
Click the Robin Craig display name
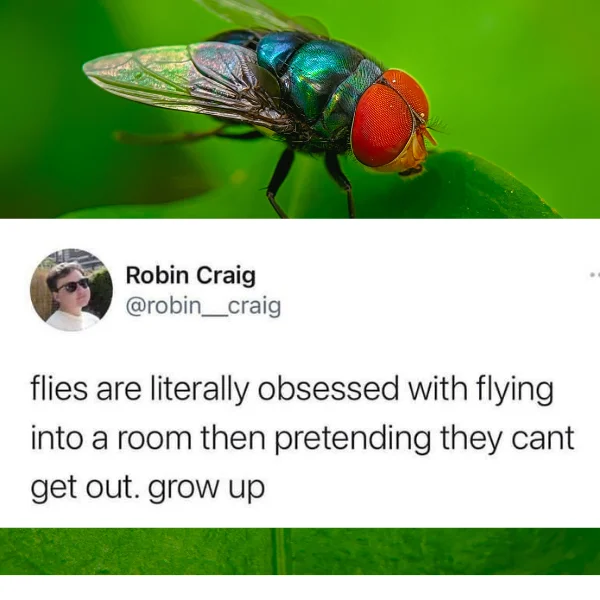click(x=191, y=276)
